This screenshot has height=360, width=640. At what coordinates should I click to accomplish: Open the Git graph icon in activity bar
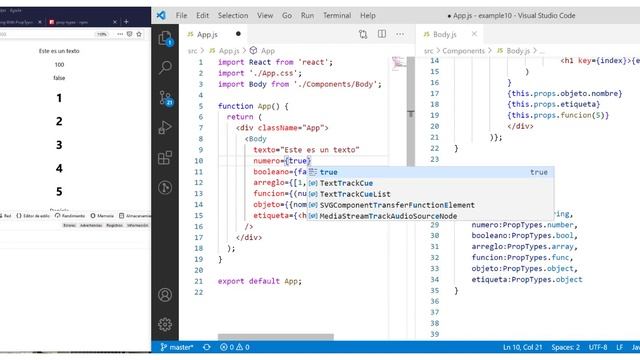(x=165, y=188)
